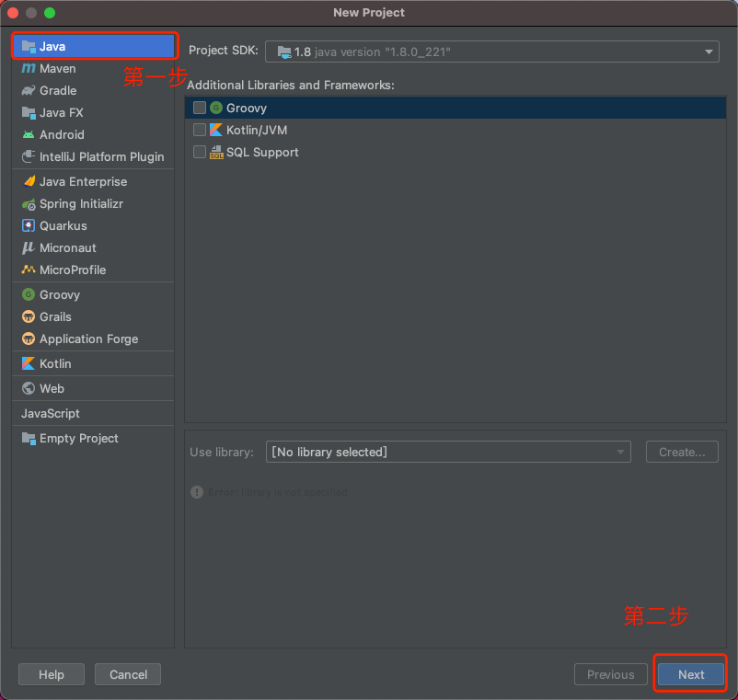Choose the Application Forge icon

[x=29, y=339]
